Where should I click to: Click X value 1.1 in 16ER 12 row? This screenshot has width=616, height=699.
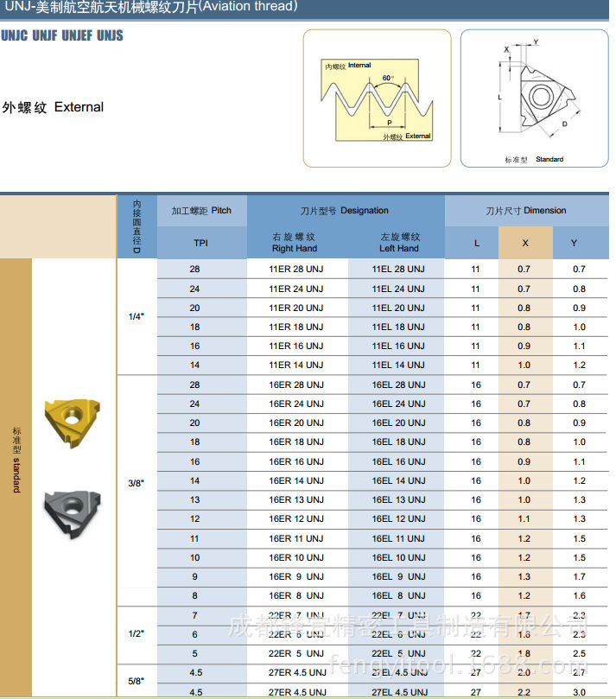pyautogui.click(x=524, y=519)
